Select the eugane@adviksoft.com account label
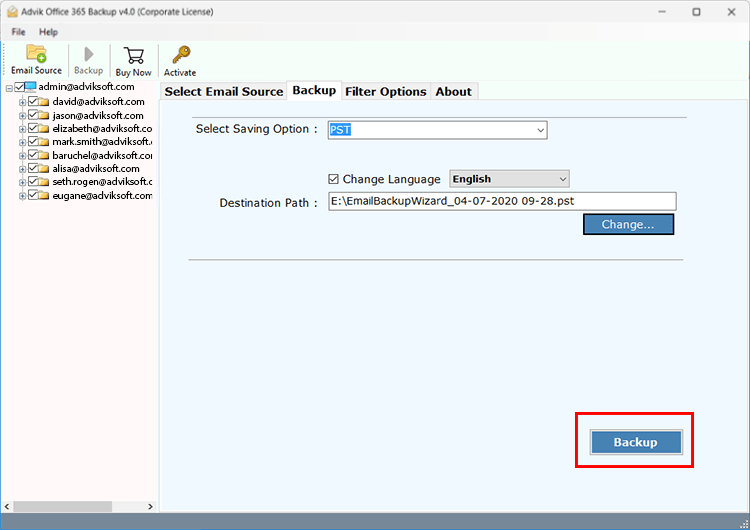The image size is (750, 530). coord(102,195)
